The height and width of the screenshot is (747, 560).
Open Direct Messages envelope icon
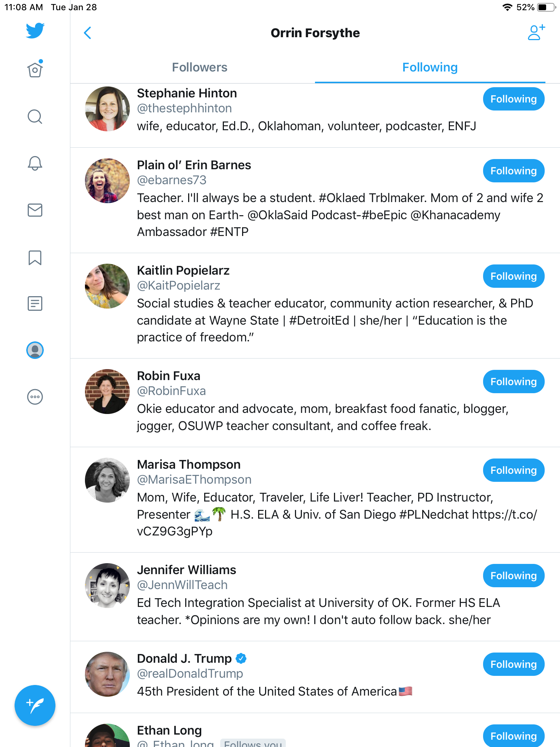click(35, 210)
